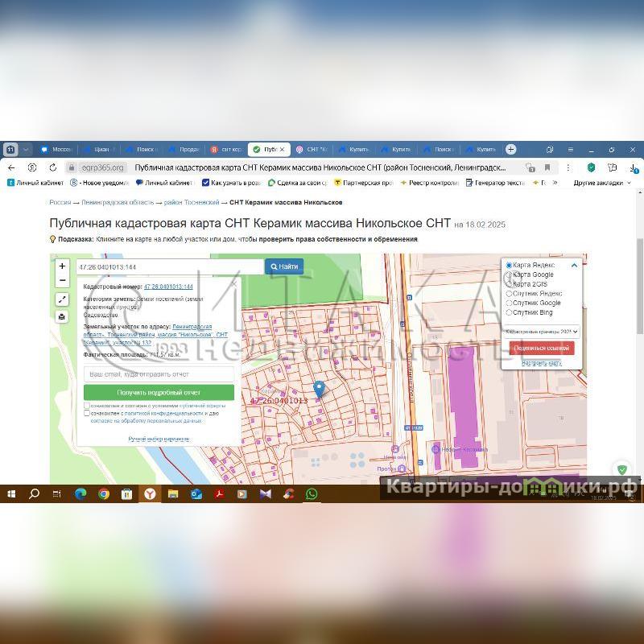Select Спутник Яндекс map layer
This screenshot has height=644, width=644.
pyautogui.click(x=509, y=294)
